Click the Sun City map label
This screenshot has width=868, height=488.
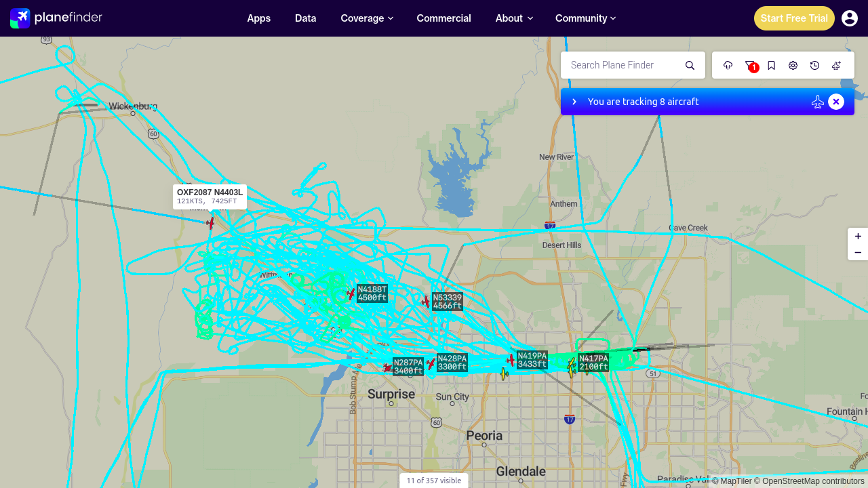click(452, 396)
